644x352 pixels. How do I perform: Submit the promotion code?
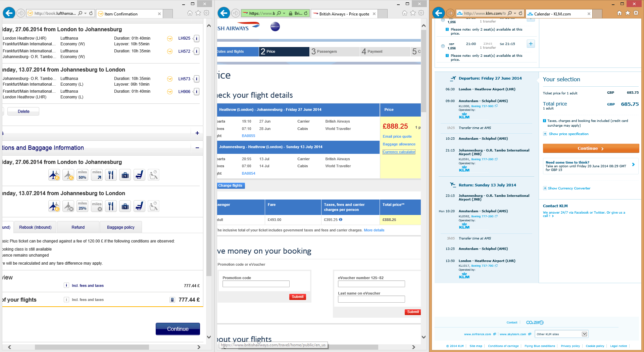pos(298,297)
